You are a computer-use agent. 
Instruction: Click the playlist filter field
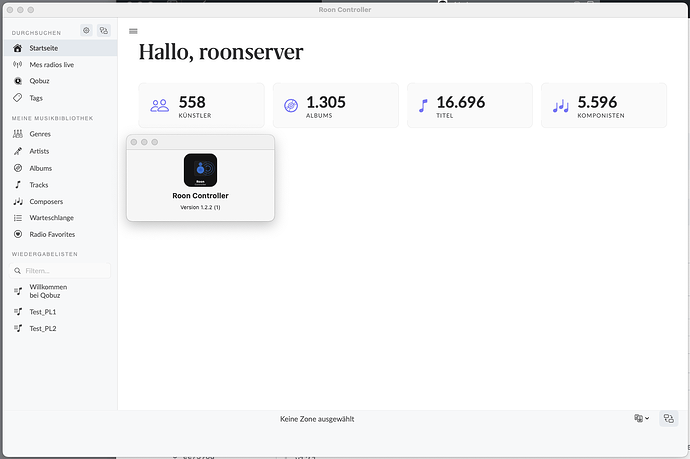pyautogui.click(x=60, y=271)
